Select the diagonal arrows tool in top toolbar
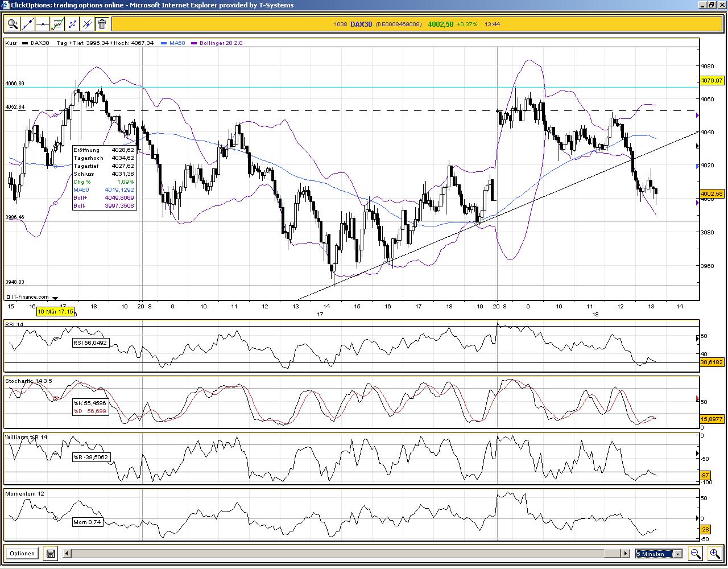 [x=72, y=24]
